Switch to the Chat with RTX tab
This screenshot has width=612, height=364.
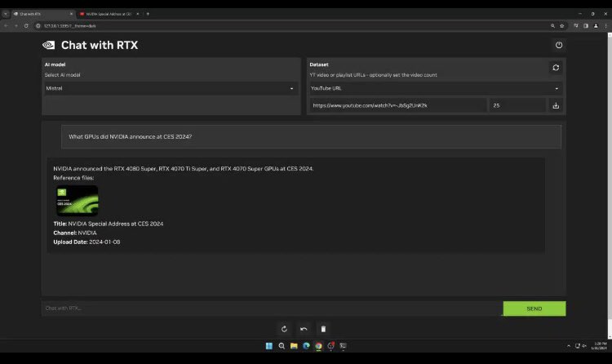pos(43,14)
